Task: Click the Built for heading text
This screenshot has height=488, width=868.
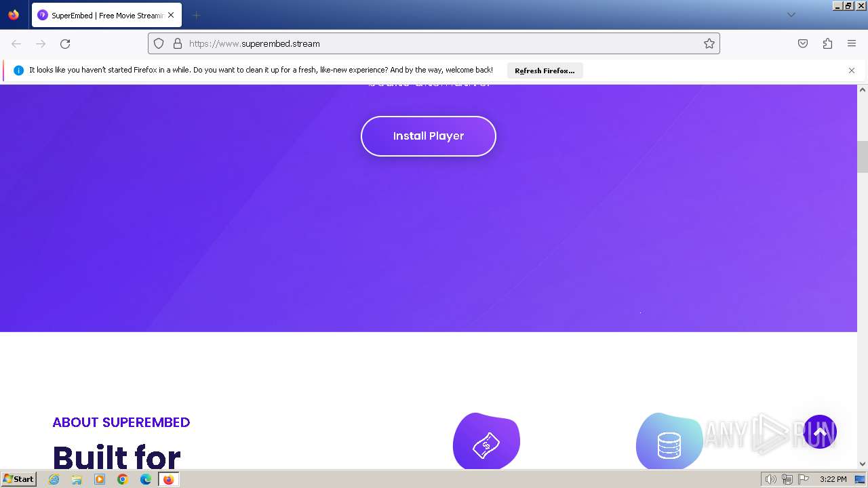Action: 117,457
